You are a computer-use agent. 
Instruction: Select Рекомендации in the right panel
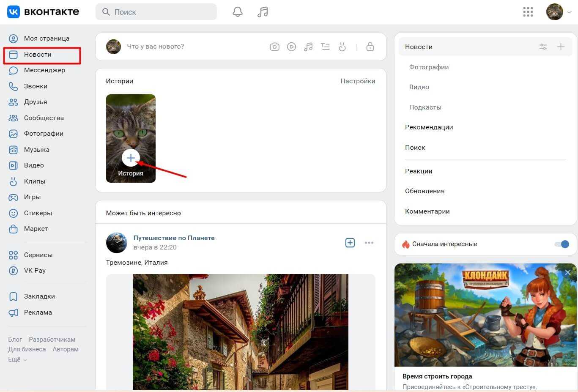click(x=429, y=127)
